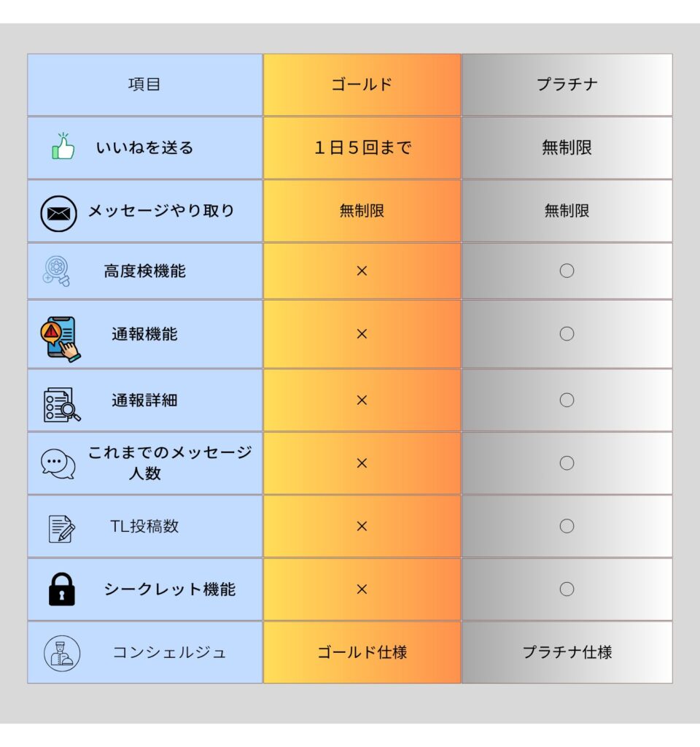The height and width of the screenshot is (747, 700).
Task: Select the プラチナ column header
Action: click(567, 84)
